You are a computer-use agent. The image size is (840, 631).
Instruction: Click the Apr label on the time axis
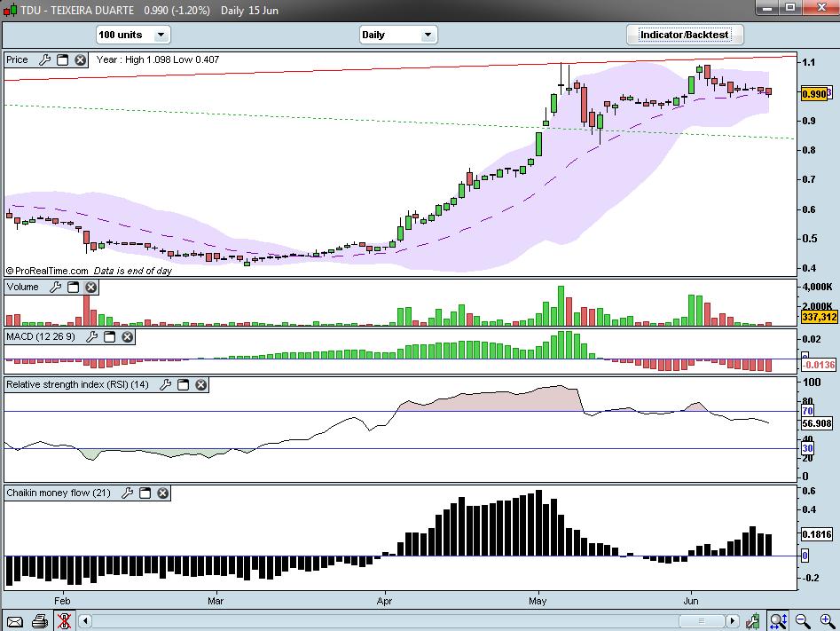[385, 601]
